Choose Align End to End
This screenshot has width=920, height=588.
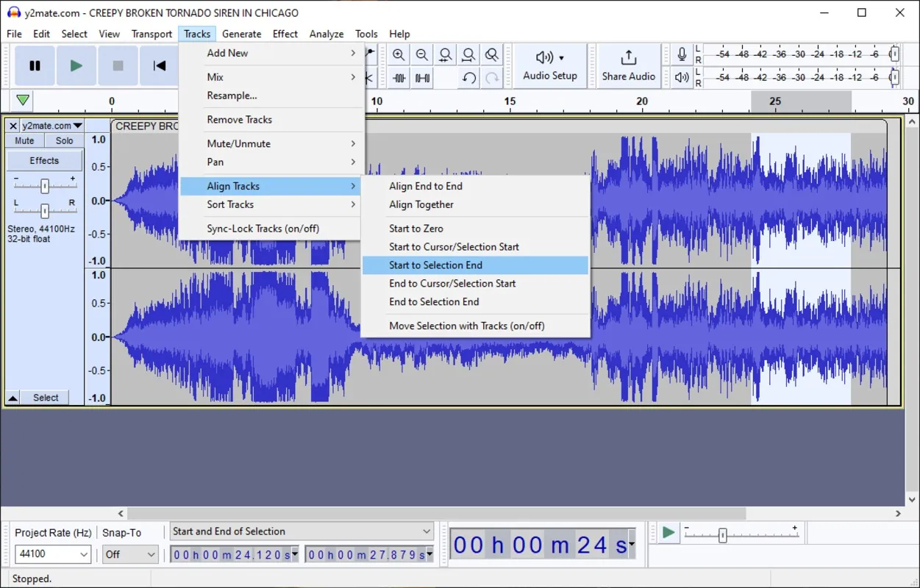[475, 187]
